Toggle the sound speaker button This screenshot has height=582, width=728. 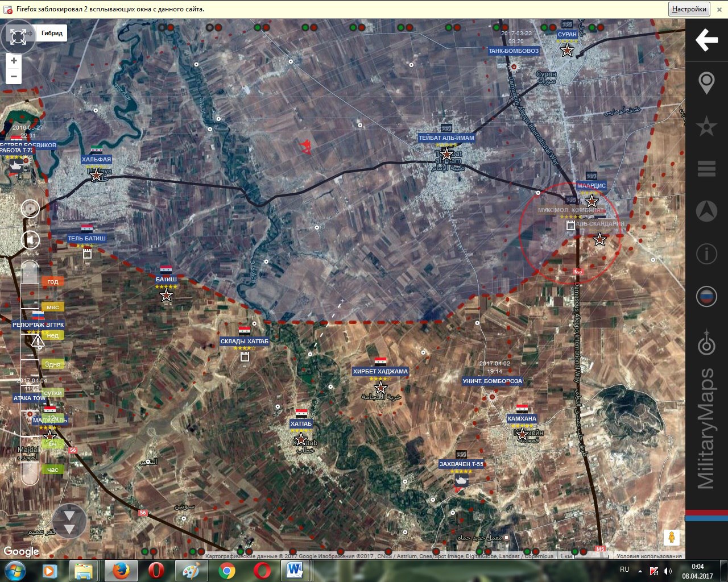[30, 239]
